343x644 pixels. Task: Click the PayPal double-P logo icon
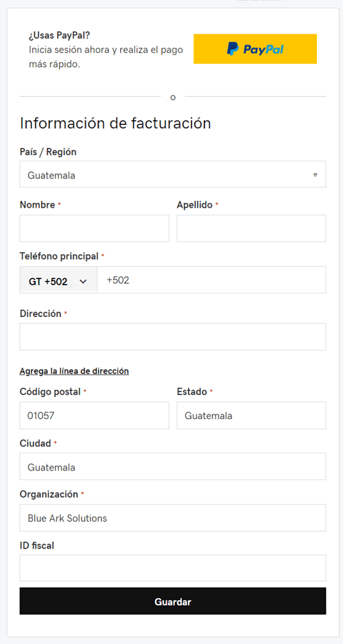tap(233, 49)
